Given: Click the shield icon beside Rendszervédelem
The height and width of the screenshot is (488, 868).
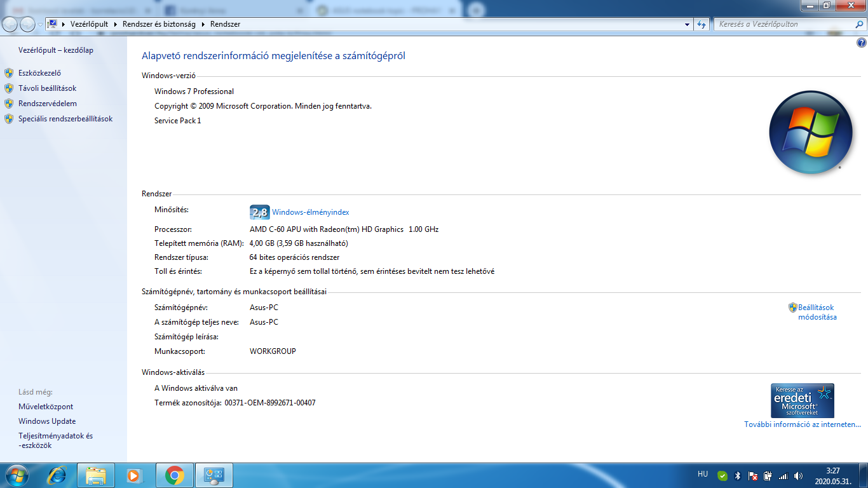Looking at the screenshot, I should click(9, 104).
